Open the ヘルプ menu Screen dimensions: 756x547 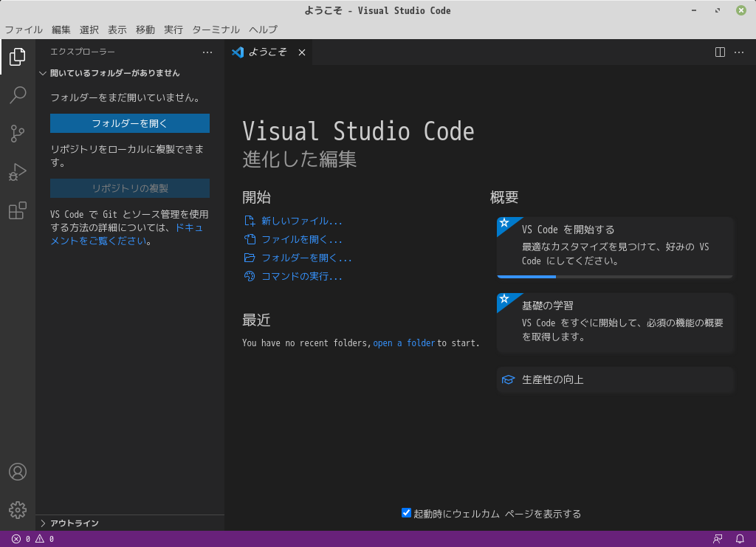pyautogui.click(x=264, y=30)
